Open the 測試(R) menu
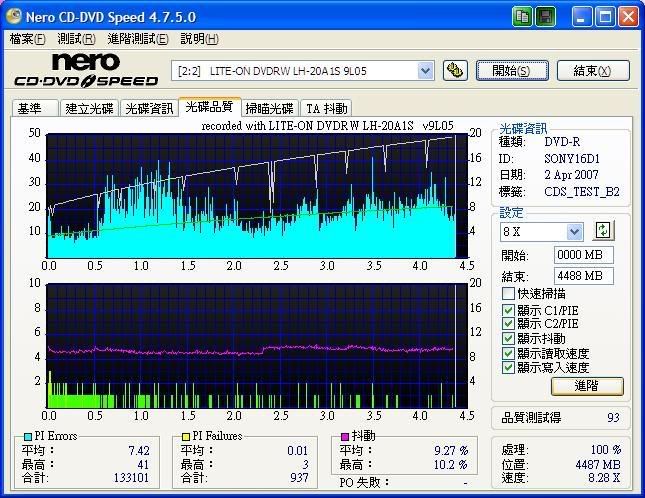645x498 pixels. (x=77, y=39)
